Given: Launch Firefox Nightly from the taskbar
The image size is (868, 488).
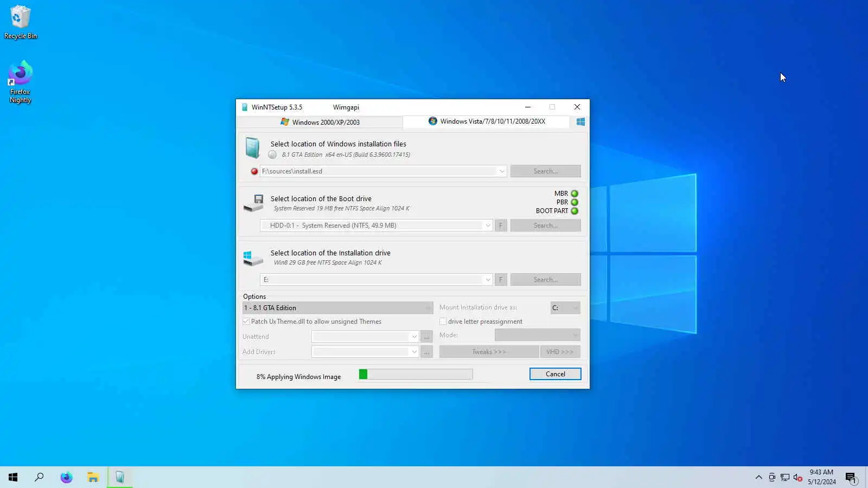Looking at the screenshot, I should tap(66, 477).
